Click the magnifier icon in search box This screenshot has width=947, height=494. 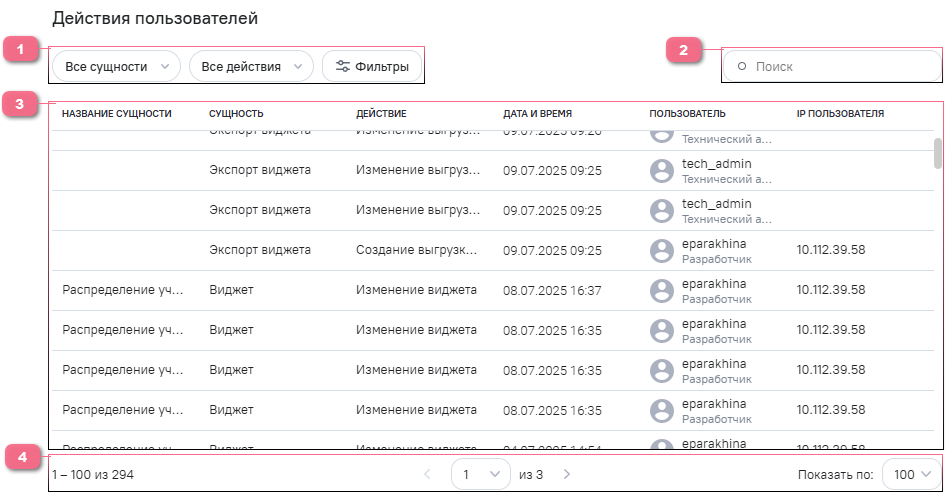pyautogui.click(x=742, y=67)
